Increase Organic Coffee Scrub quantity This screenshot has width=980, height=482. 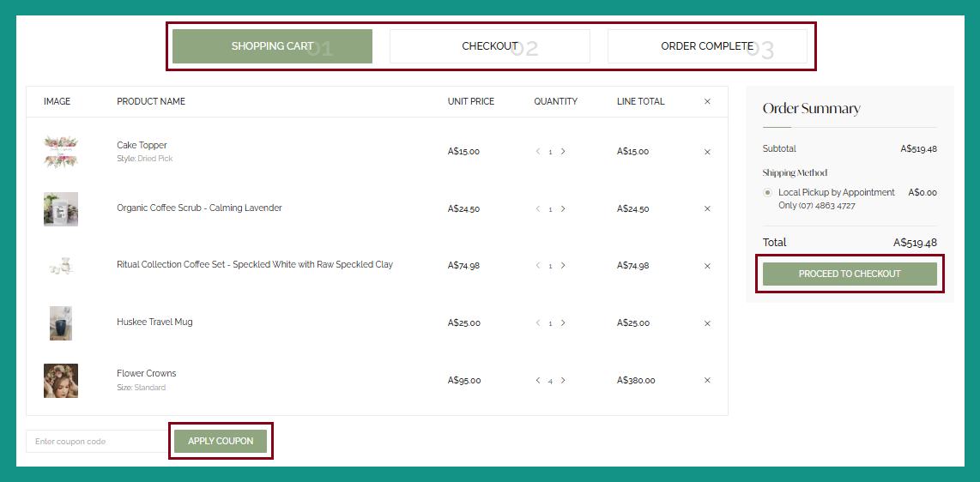click(562, 208)
